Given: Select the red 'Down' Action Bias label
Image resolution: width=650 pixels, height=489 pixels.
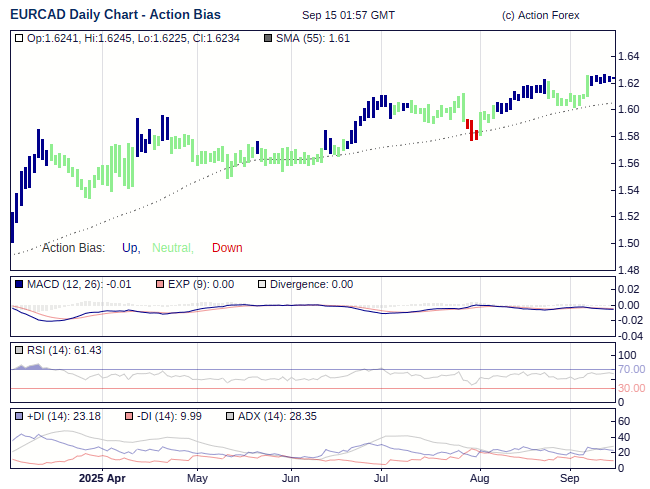Looking at the screenshot, I should 227,248.
